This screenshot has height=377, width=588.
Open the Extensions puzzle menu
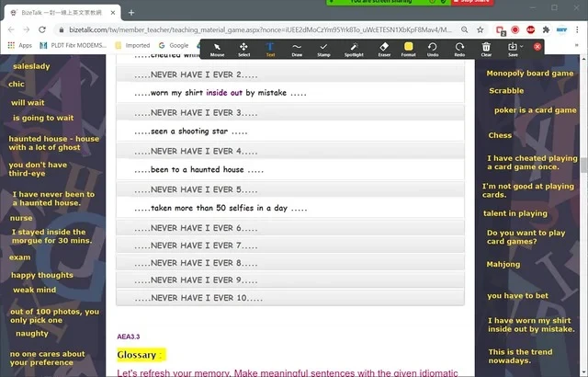click(546, 29)
